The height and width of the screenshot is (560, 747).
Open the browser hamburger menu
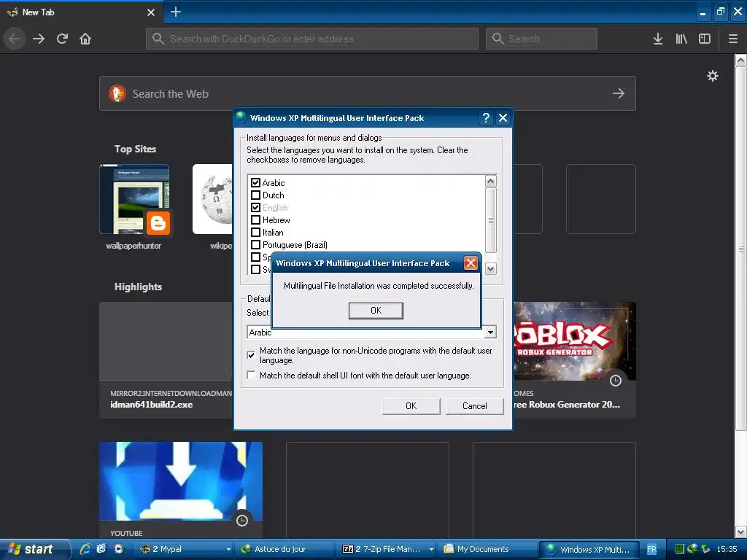(732, 39)
